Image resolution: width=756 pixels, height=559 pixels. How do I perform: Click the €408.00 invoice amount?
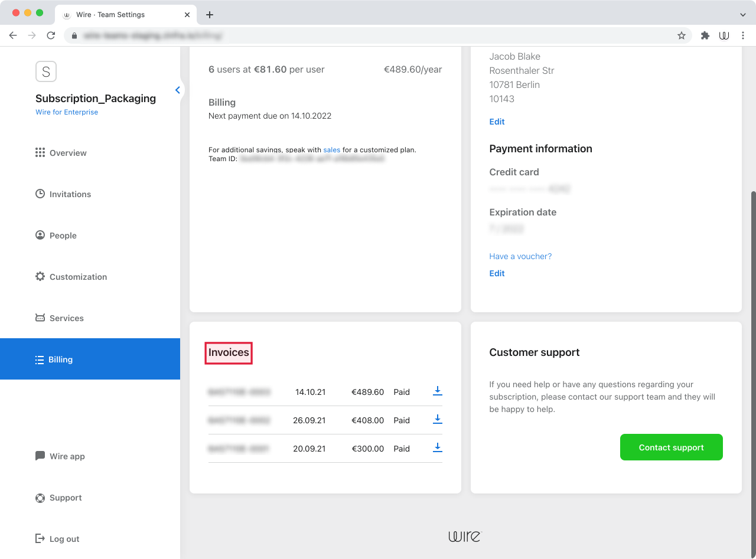coord(367,420)
